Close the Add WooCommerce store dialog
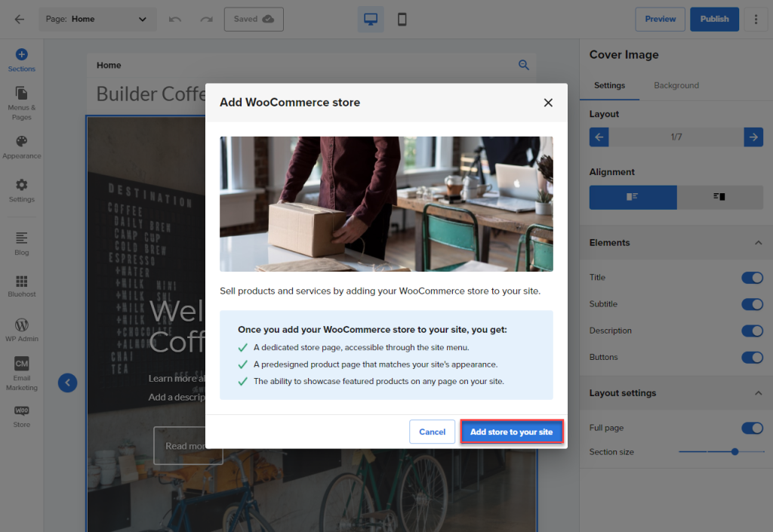 [x=548, y=103]
